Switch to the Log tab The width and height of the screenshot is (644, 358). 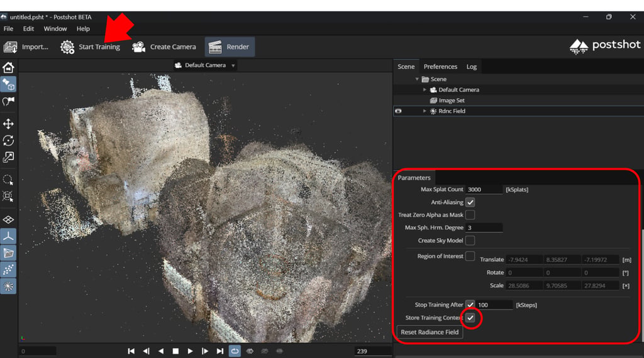click(x=471, y=67)
